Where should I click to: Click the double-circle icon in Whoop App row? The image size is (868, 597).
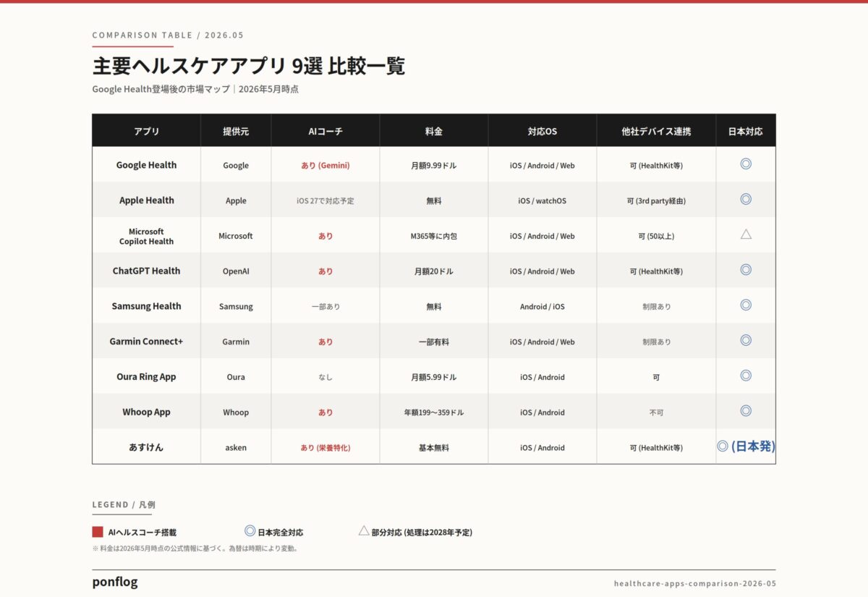point(746,411)
